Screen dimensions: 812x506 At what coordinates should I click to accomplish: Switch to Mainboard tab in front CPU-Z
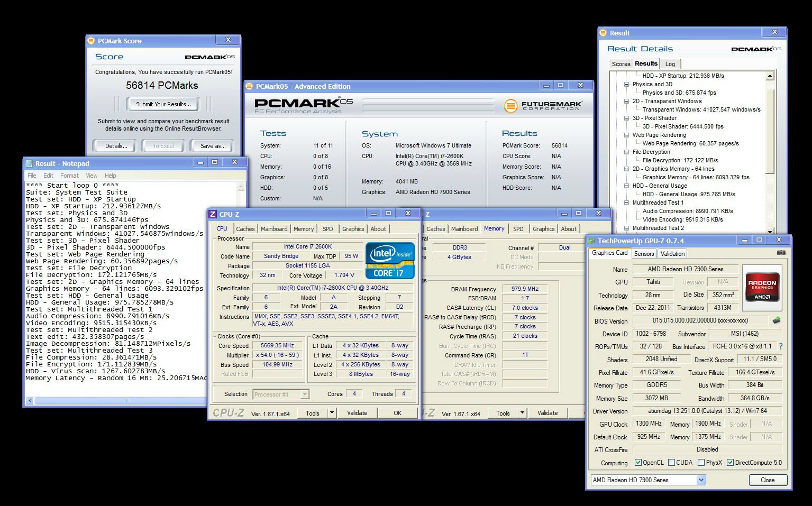coord(274,229)
